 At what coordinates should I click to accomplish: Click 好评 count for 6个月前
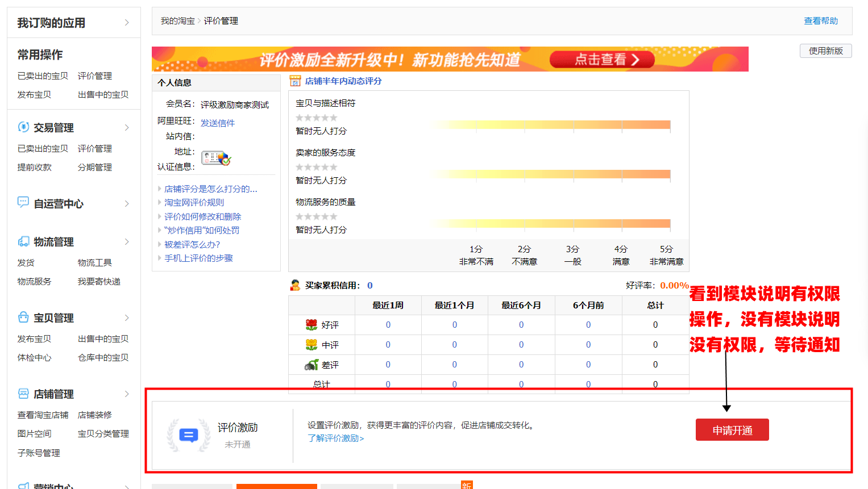[588, 325]
